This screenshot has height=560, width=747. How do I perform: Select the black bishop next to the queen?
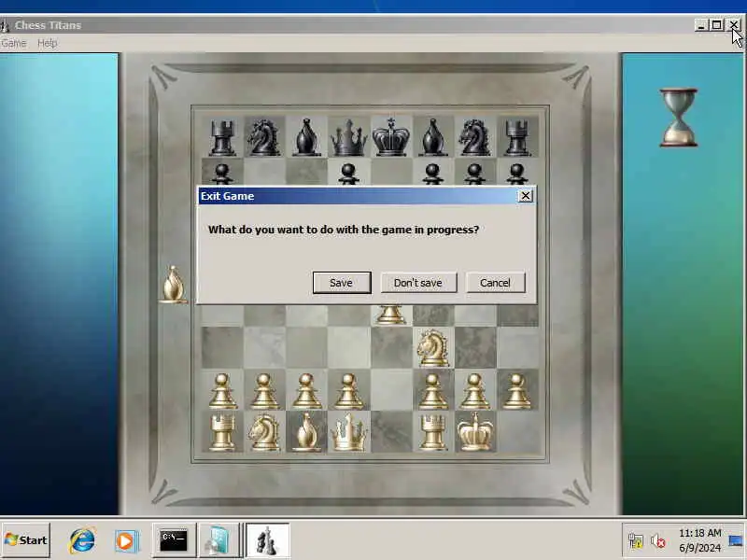(306, 137)
